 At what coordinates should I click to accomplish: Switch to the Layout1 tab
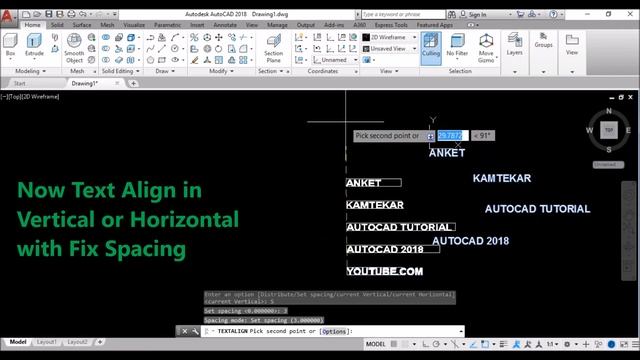click(47, 342)
